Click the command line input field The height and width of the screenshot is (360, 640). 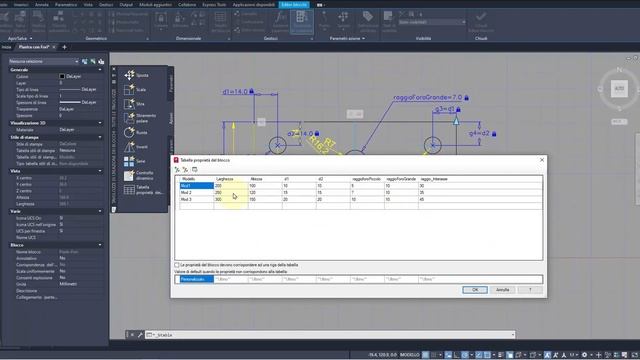click(x=330, y=335)
